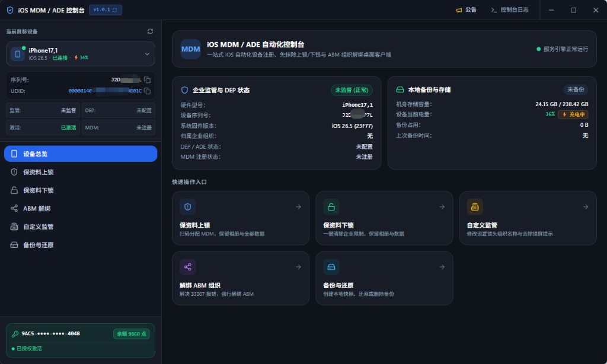Maximize the application window
The image size is (607, 364).
tap(573, 10)
